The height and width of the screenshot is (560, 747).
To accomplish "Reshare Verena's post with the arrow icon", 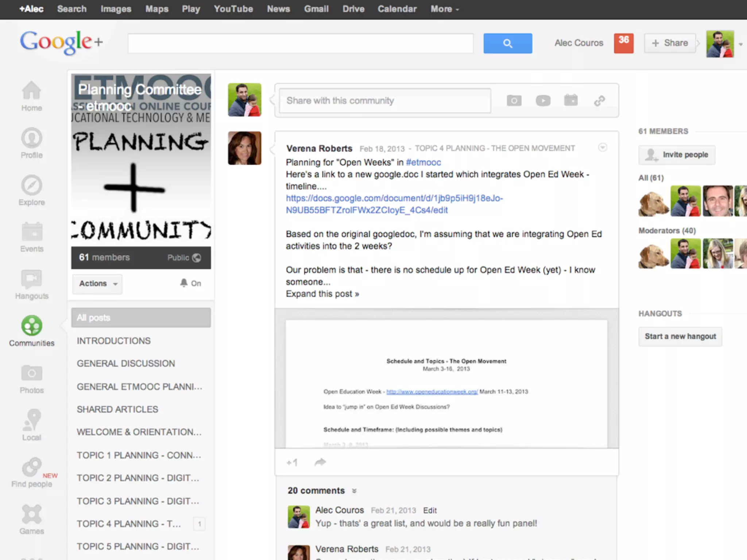I will (x=320, y=463).
